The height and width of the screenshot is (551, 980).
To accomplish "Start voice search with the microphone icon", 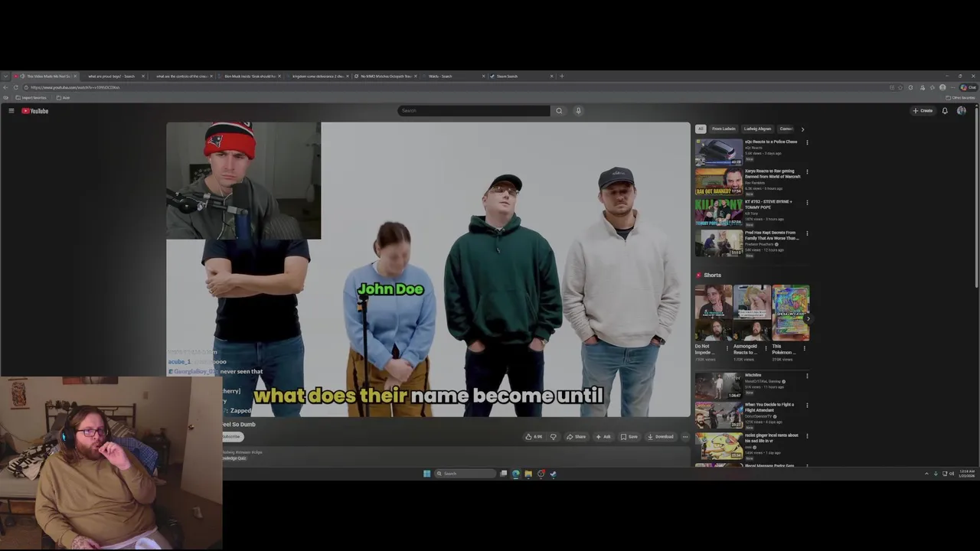I will pos(578,111).
